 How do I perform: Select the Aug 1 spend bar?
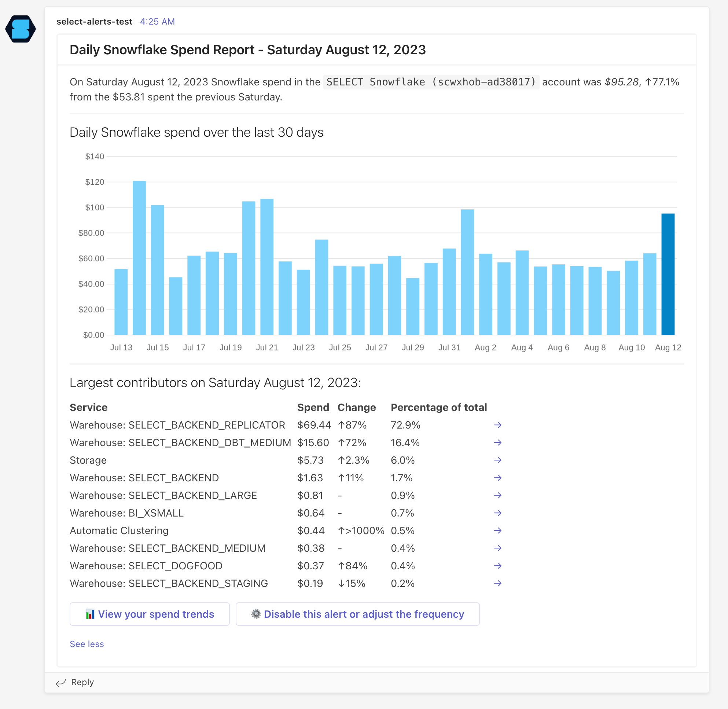pyautogui.click(x=467, y=272)
